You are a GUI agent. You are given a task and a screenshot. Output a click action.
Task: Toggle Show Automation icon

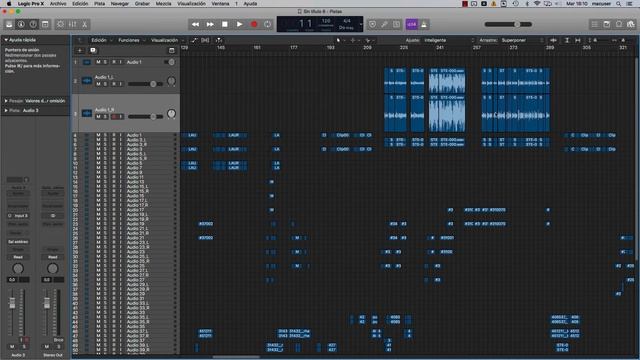(194, 40)
